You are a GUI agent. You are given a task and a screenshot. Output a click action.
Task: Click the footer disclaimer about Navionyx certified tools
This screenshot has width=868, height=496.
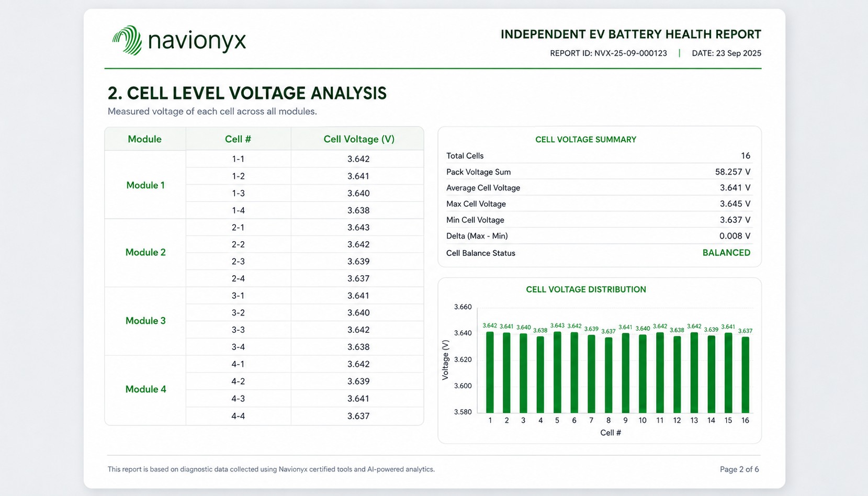click(x=271, y=469)
